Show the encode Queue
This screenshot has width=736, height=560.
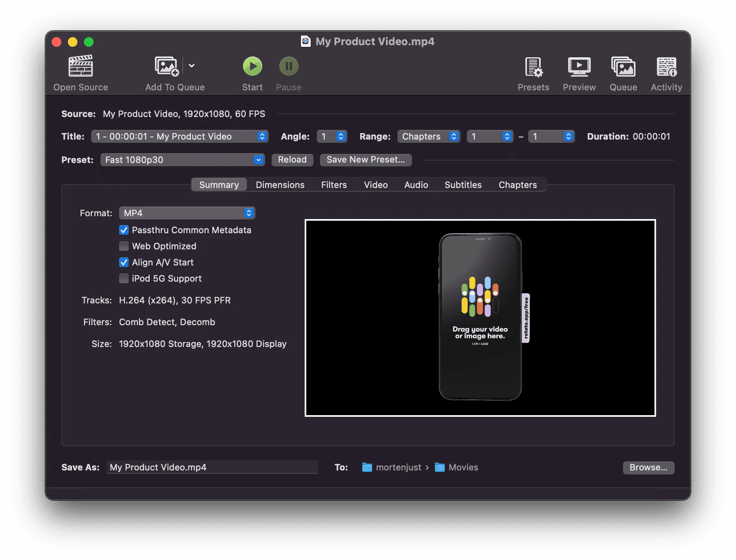coord(623,73)
